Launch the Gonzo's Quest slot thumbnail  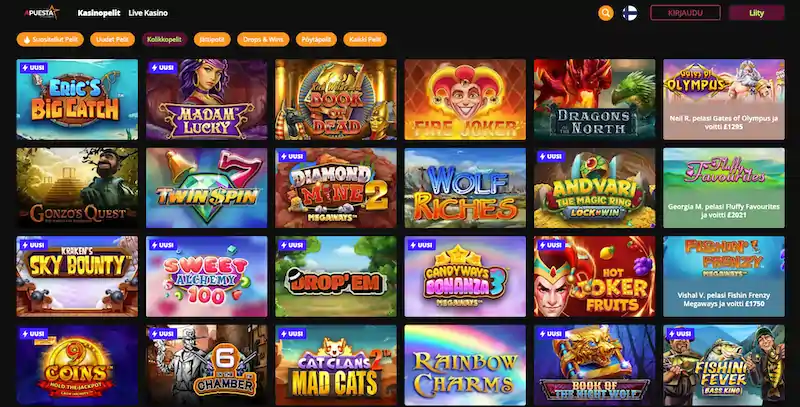(77, 188)
